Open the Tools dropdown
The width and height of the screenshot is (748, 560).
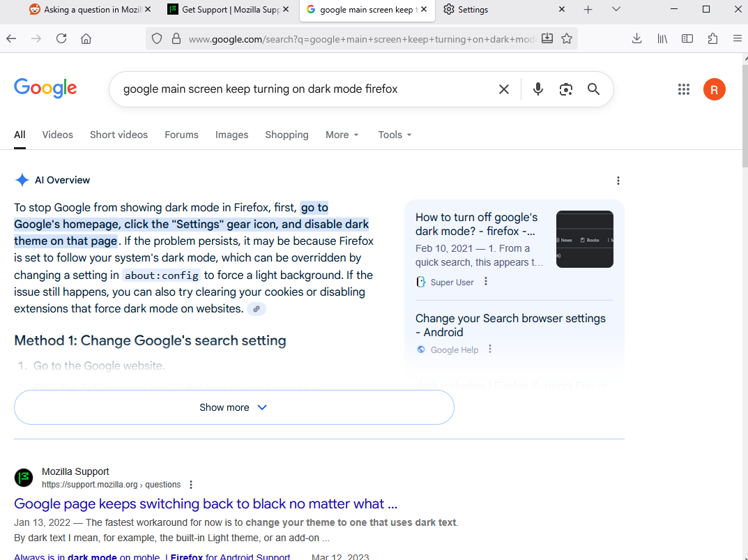click(395, 135)
